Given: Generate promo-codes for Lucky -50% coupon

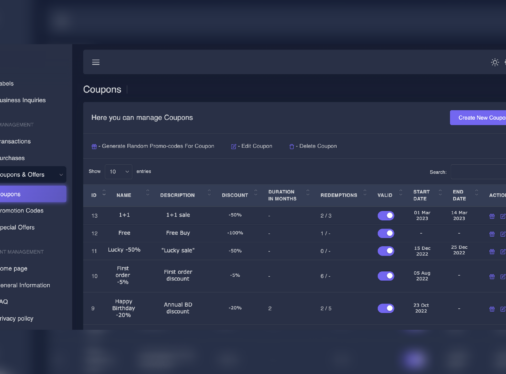Looking at the screenshot, I should click(492, 251).
